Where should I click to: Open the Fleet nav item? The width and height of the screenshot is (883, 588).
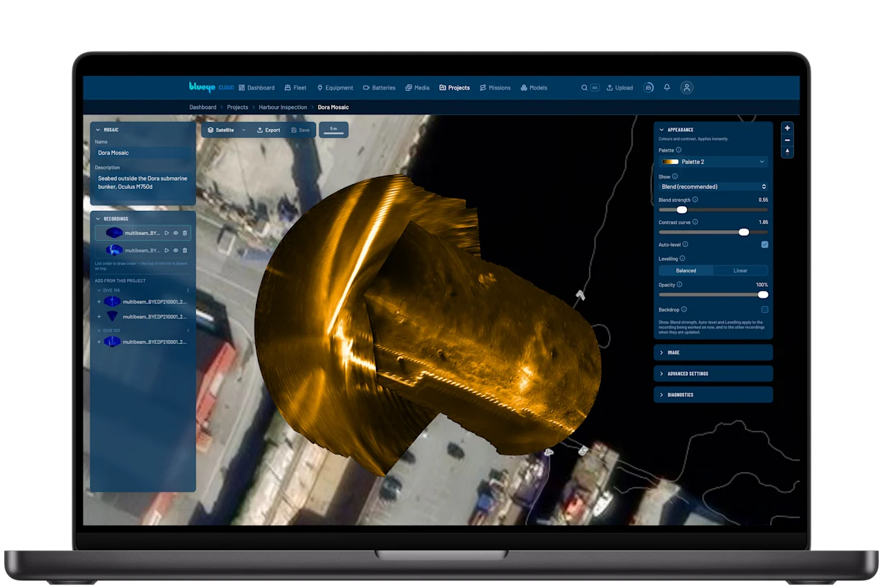point(295,88)
